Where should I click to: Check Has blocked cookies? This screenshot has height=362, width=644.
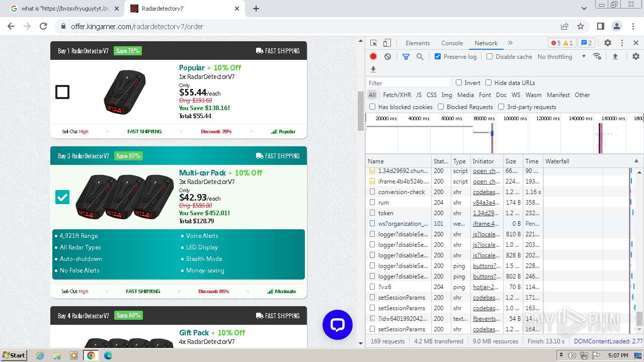pyautogui.click(x=372, y=107)
